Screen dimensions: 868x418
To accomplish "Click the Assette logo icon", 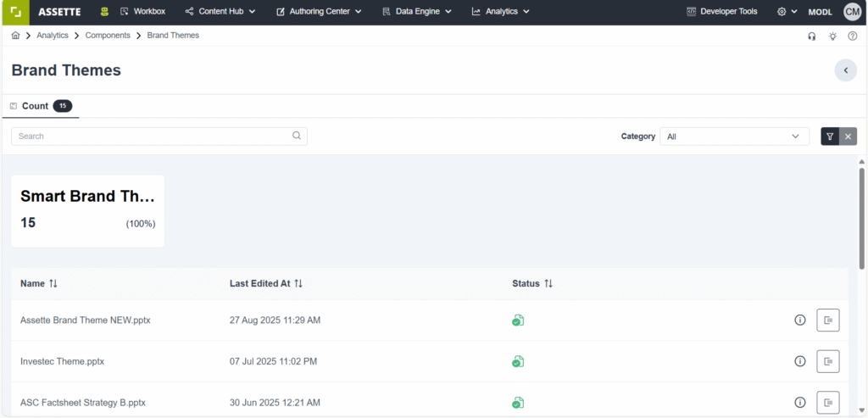I will pos(15,12).
